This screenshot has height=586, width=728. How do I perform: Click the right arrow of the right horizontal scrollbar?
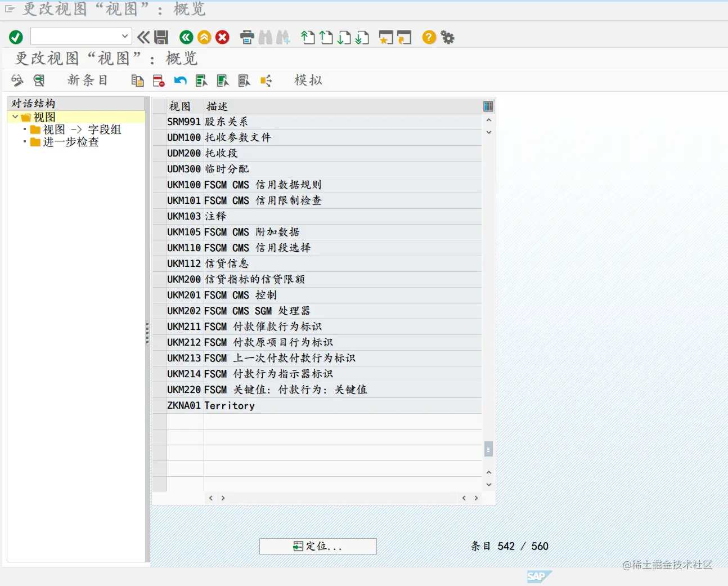476,498
